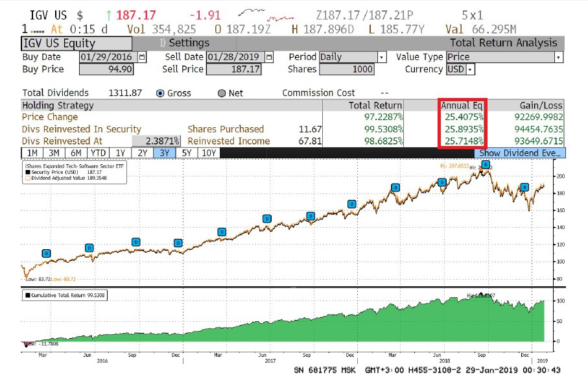Open the Buy Date calendar picker
Image resolution: width=588 pixels, height=377 pixels.
coord(142,57)
